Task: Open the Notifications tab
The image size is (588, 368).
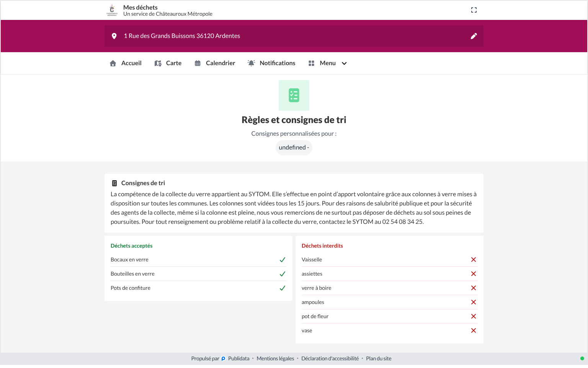Action: click(x=271, y=63)
